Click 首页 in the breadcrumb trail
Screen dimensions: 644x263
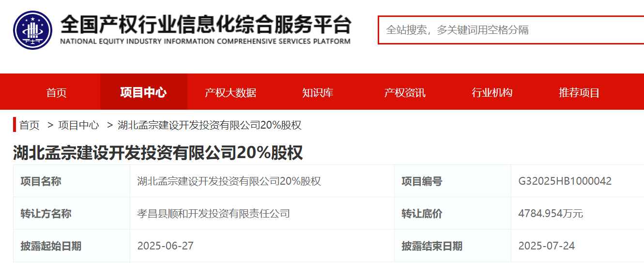click(30, 125)
